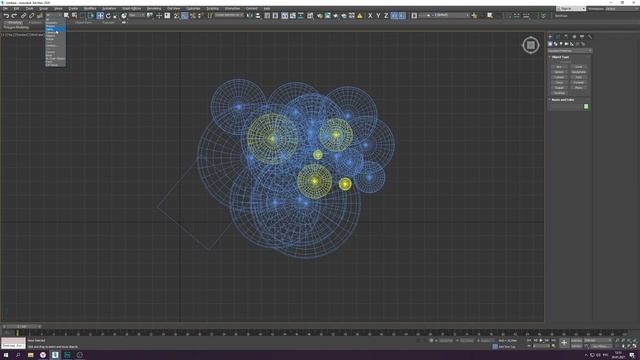Activate the Select and Scale tool
The width and height of the screenshot is (640, 360).
tap(116, 16)
